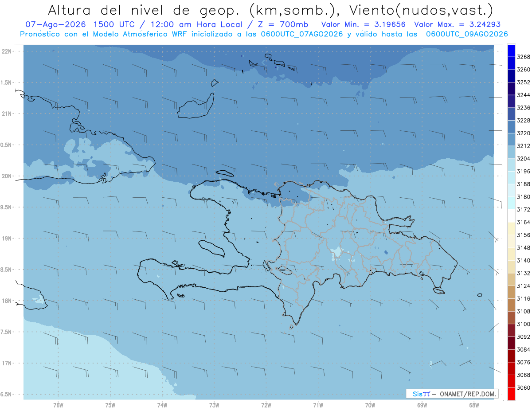
Task: Click the colorbar label 3132
Action: [523, 273]
